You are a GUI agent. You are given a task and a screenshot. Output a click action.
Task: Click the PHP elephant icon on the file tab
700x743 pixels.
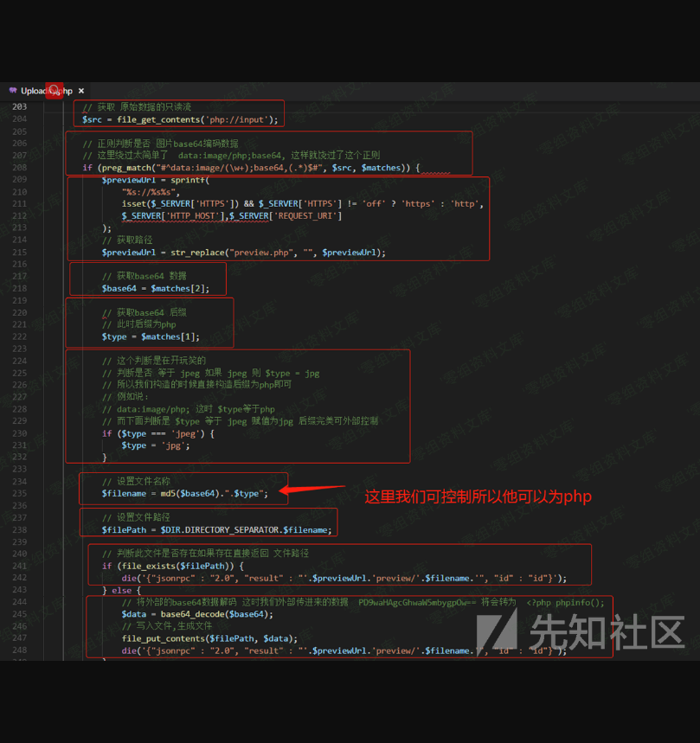(12, 90)
